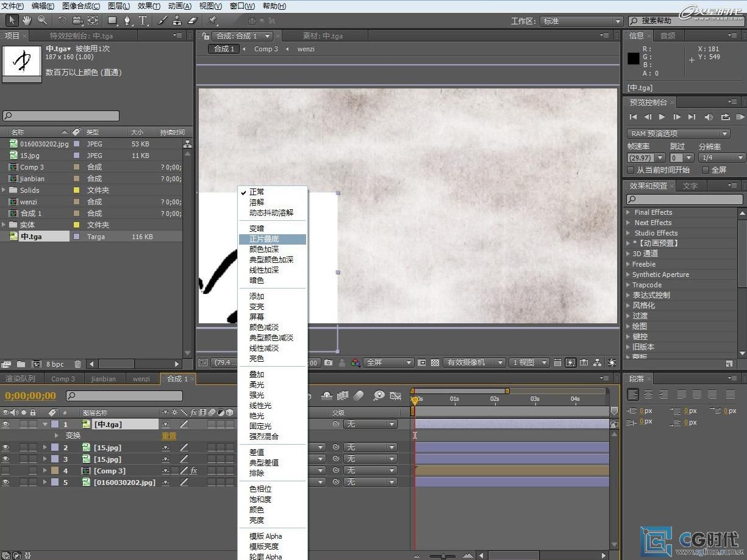Click the 8 bpc color depth button
Image resolution: width=747 pixels, height=560 pixels.
55,364
